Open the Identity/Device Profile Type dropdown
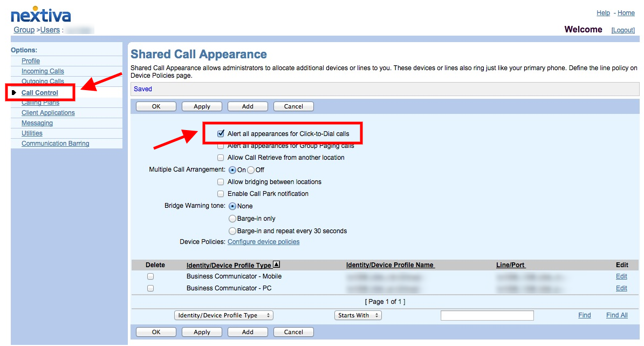The width and height of the screenshot is (644, 346). click(223, 315)
